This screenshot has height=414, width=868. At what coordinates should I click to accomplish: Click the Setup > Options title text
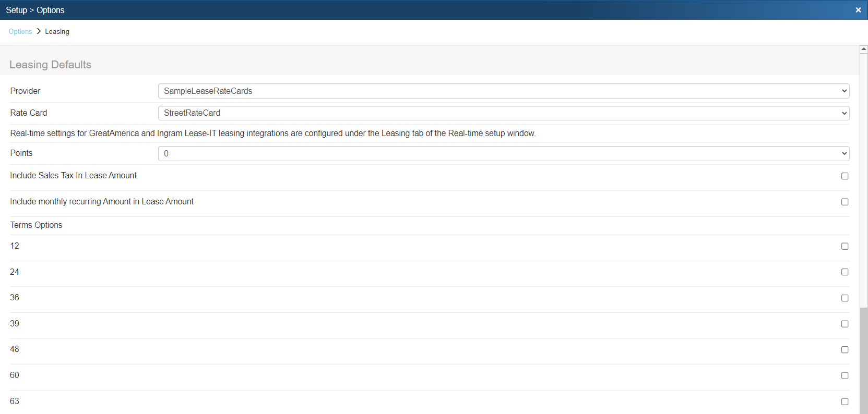click(35, 10)
